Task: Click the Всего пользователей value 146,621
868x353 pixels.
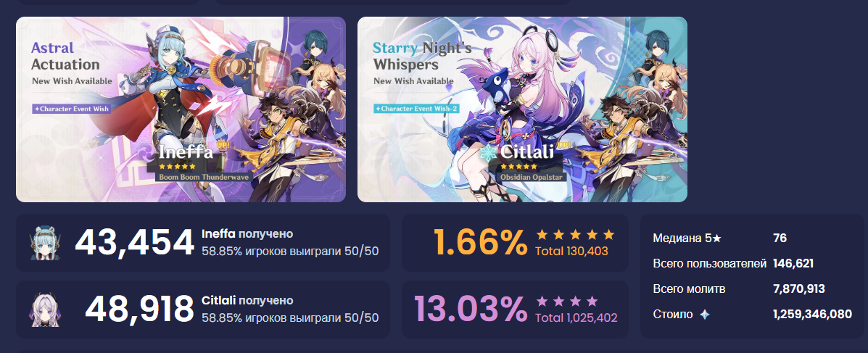Action: click(x=793, y=263)
